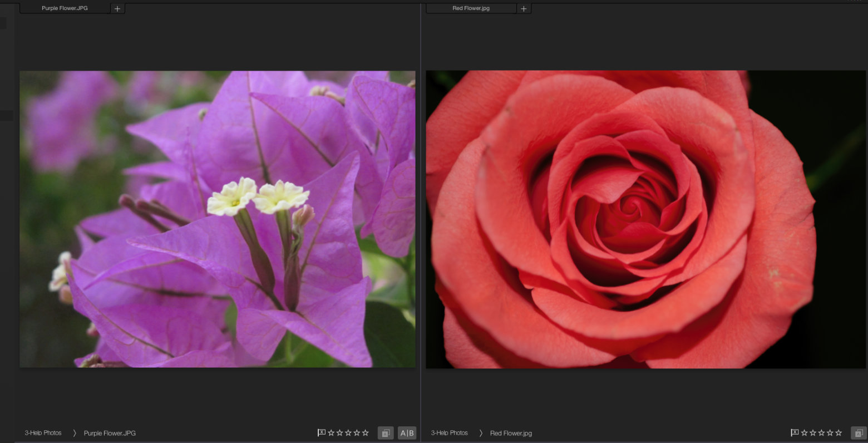Toggle reject flag for Purple Flower.JPG
The height and width of the screenshot is (443, 868).
tap(321, 432)
